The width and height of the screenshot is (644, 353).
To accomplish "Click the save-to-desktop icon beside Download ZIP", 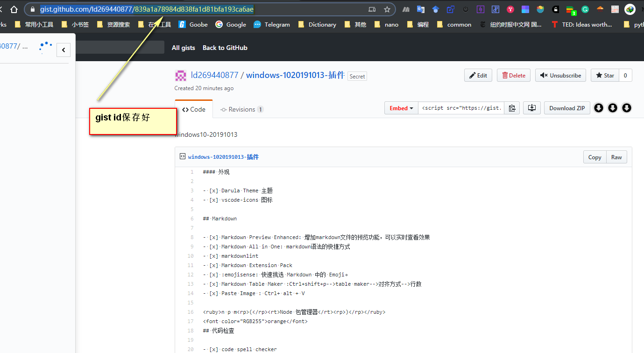I will (532, 108).
